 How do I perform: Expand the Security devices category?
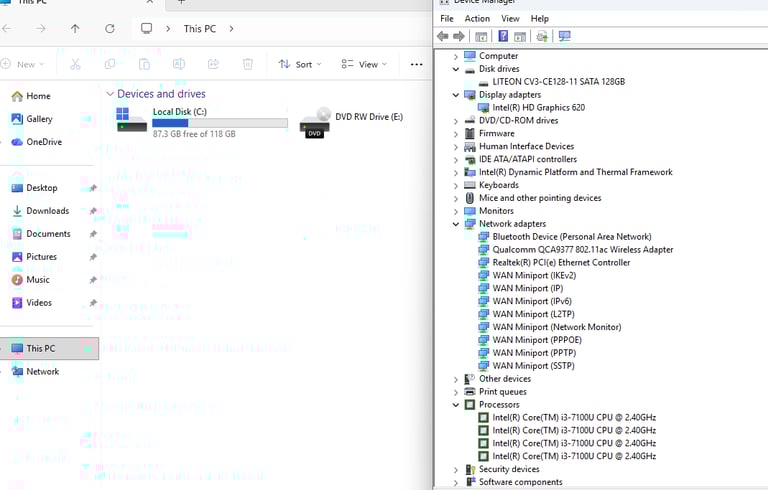coord(457,469)
